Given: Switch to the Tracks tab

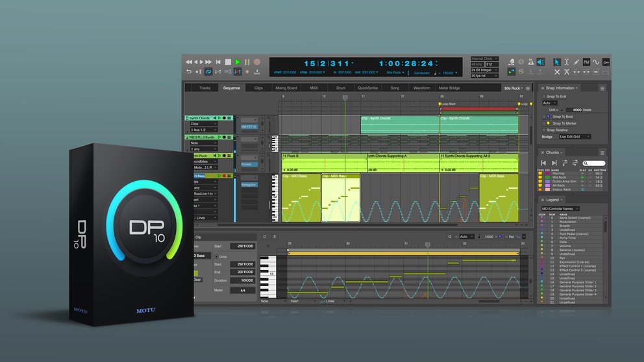Looking at the screenshot, I should coord(204,88).
